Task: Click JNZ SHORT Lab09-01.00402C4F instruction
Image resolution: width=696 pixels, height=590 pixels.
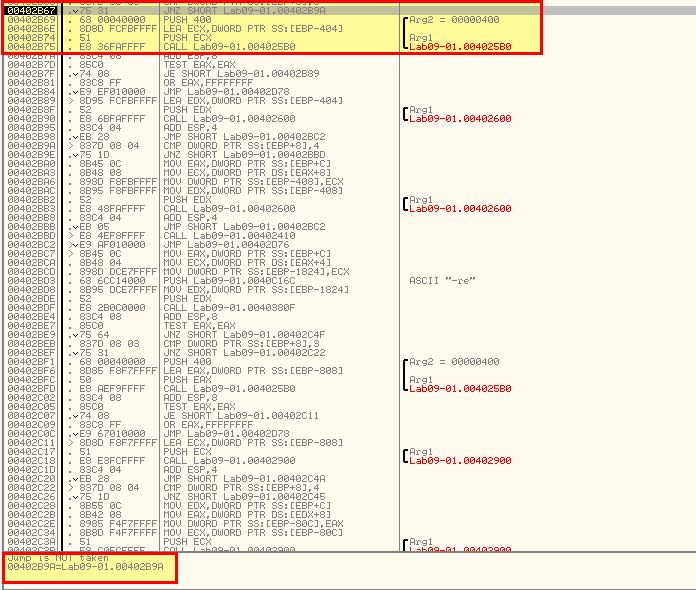Action: point(244,335)
